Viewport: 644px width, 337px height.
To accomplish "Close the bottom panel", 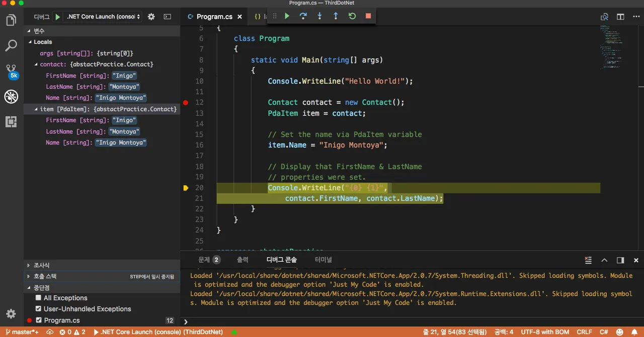I will (x=636, y=260).
